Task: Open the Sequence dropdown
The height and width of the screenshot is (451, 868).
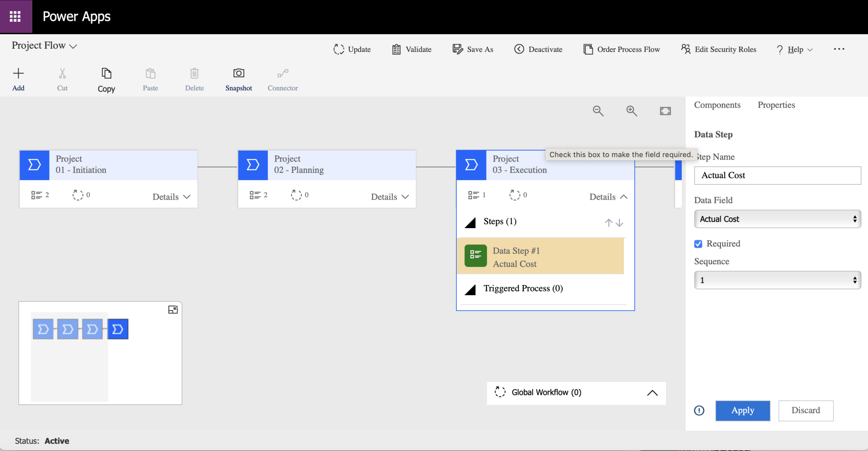Action: point(777,280)
